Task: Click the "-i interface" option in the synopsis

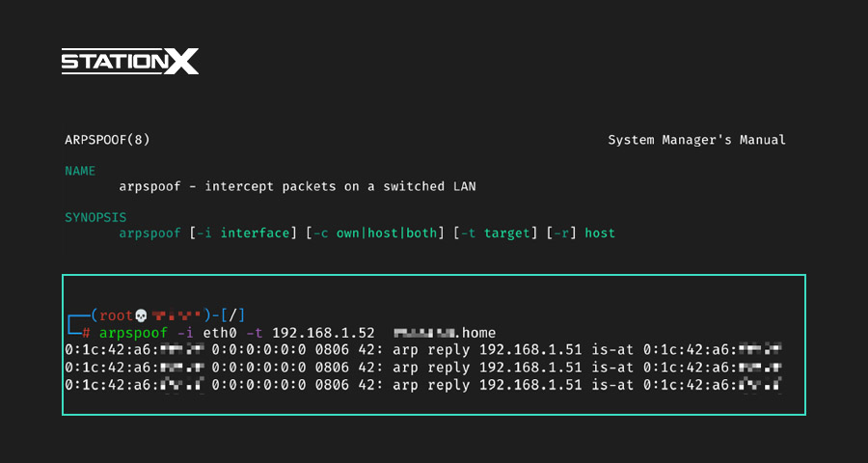Action: coord(244,232)
